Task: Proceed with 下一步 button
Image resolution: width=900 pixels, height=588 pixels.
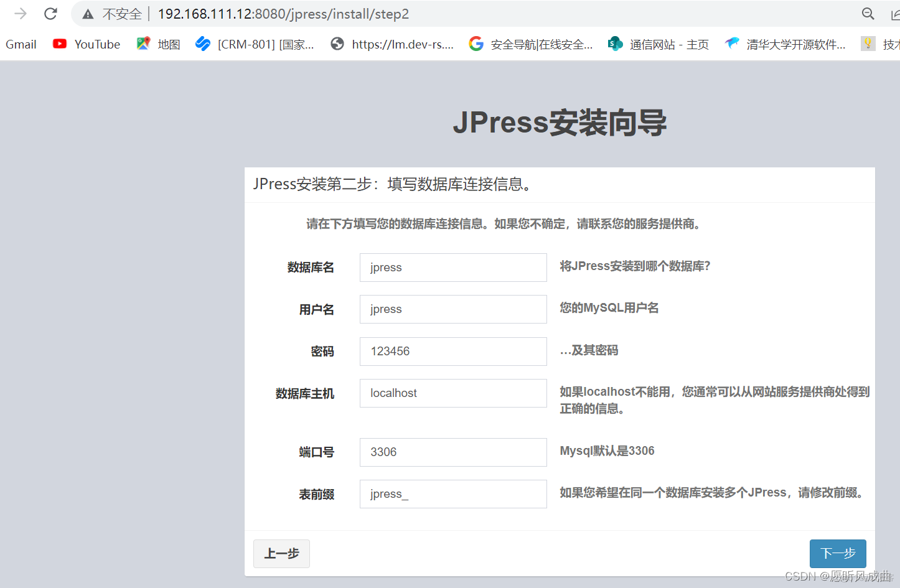Action: 838,554
